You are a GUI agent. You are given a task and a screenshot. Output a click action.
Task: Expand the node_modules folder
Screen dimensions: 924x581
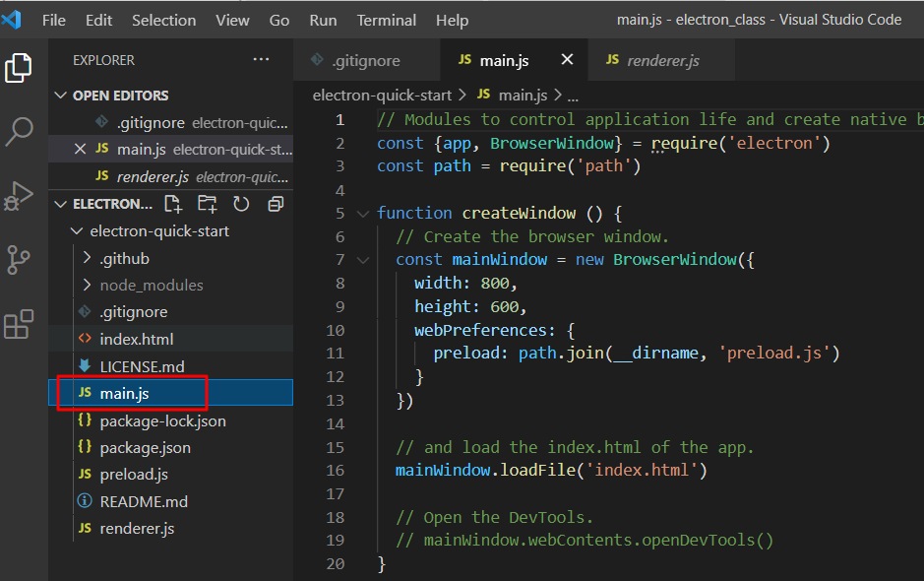88,285
